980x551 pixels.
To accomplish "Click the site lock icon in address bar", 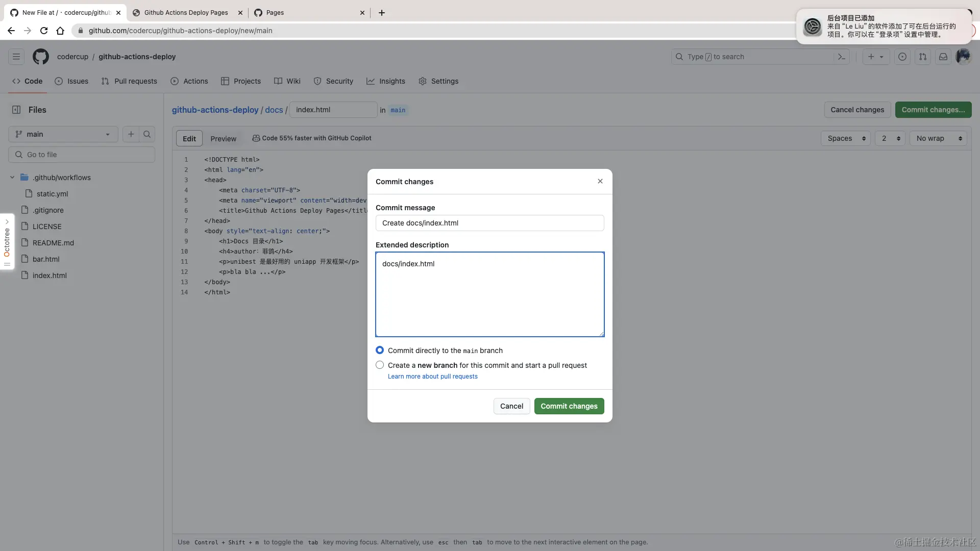I will [x=80, y=31].
